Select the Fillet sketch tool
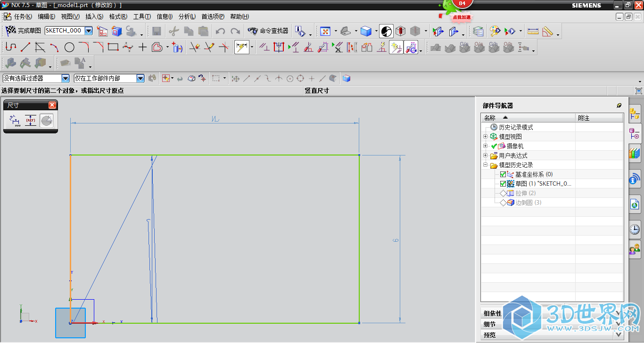 [x=84, y=47]
